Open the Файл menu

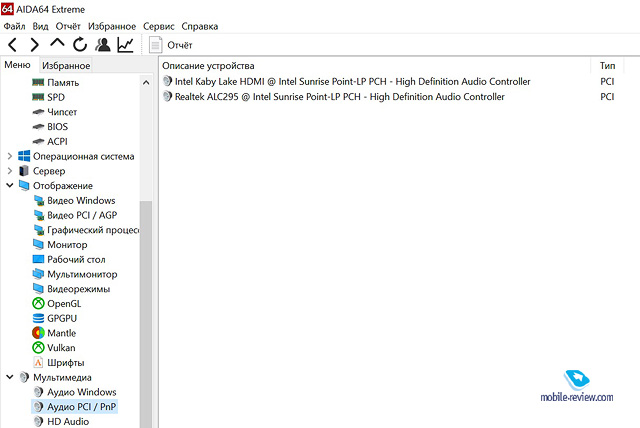pos(14,26)
